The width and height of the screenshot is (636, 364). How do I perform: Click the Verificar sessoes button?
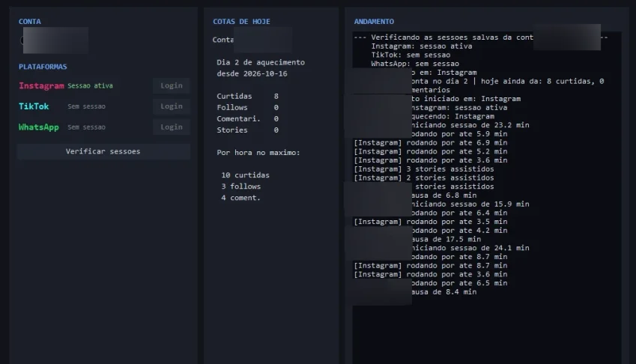click(x=103, y=151)
